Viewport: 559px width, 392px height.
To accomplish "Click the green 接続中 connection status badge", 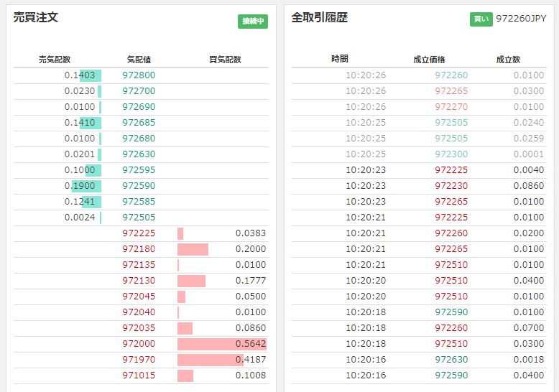I will point(253,22).
